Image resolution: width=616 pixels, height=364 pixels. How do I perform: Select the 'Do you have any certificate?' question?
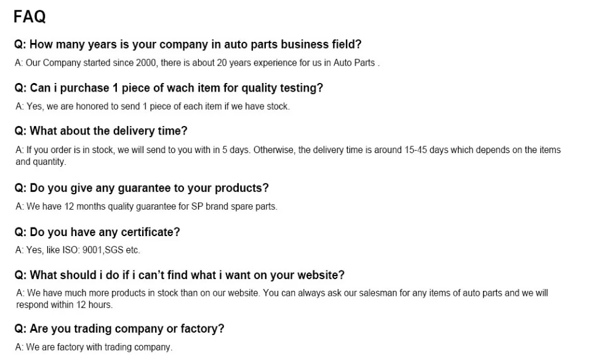coord(97,232)
